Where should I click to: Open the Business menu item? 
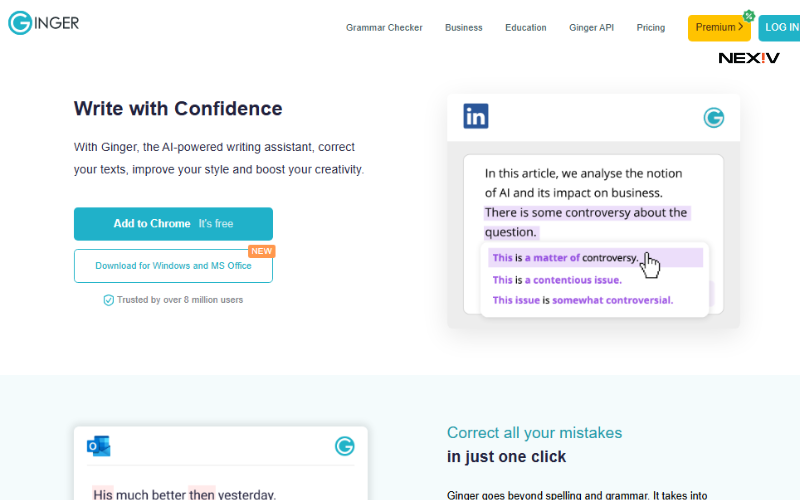tap(463, 28)
